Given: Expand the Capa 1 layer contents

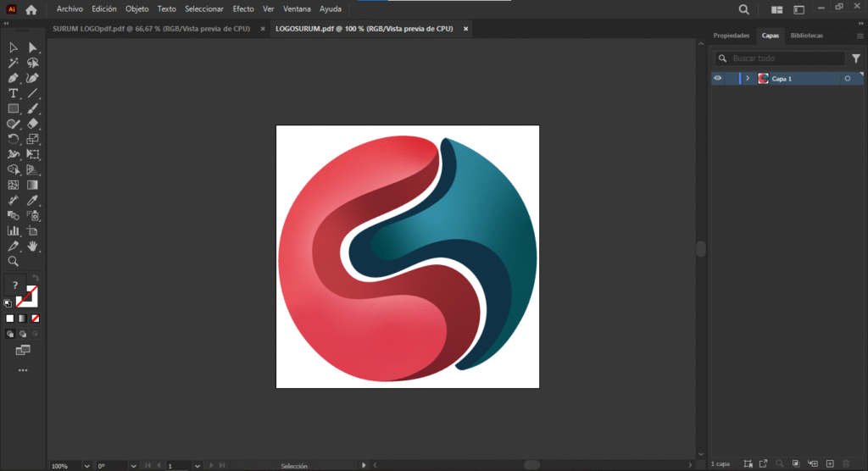Looking at the screenshot, I should [748, 78].
